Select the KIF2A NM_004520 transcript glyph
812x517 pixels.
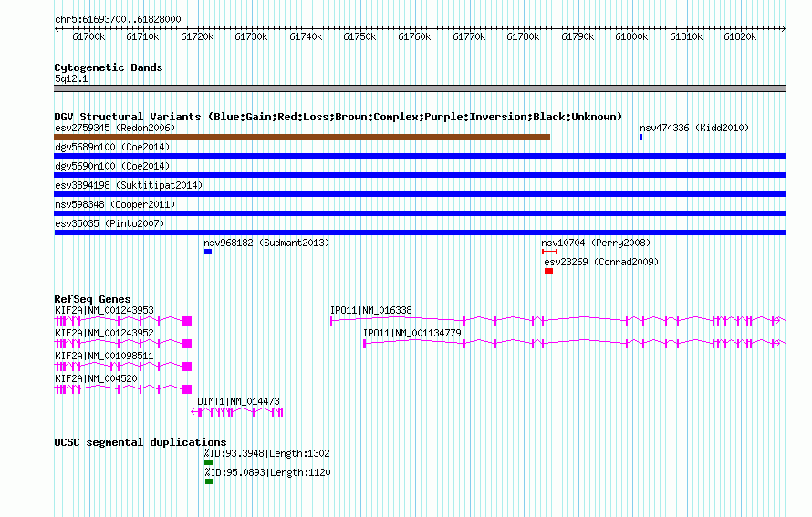tap(123, 389)
